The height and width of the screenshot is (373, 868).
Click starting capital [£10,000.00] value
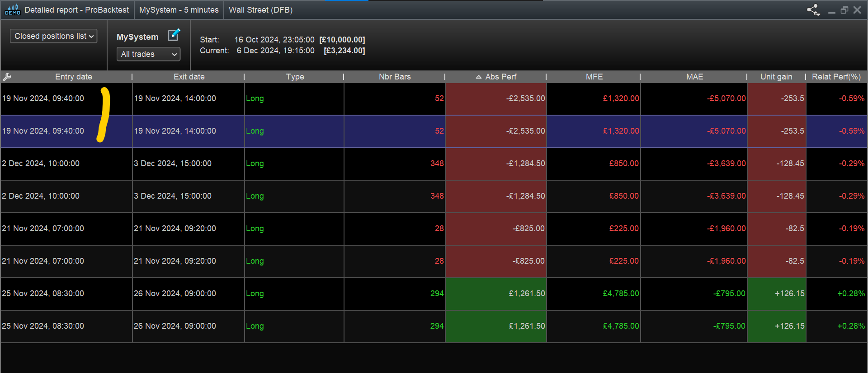[x=342, y=40]
